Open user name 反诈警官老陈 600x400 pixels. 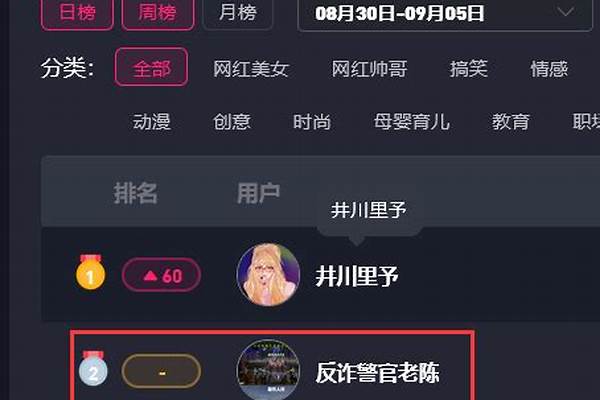[x=377, y=372]
